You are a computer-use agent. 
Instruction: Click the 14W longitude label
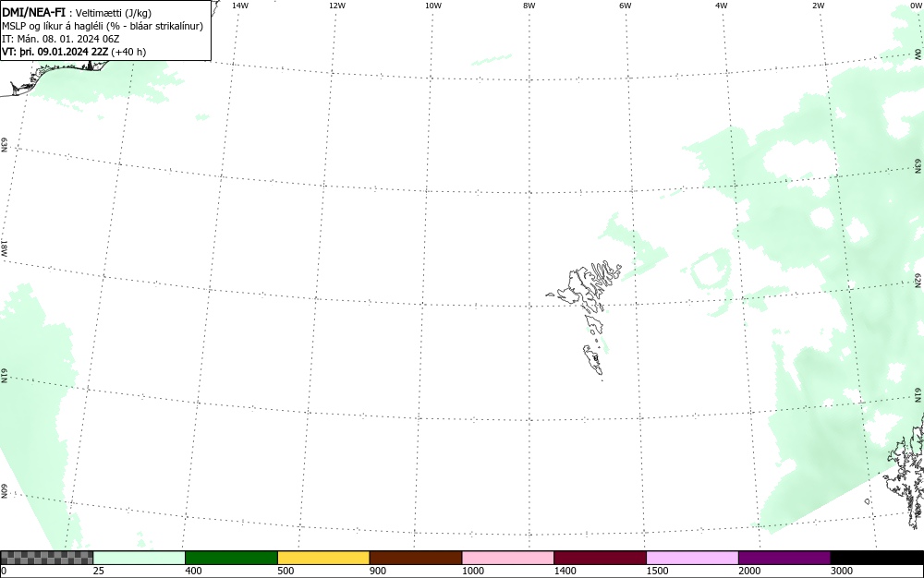click(240, 6)
